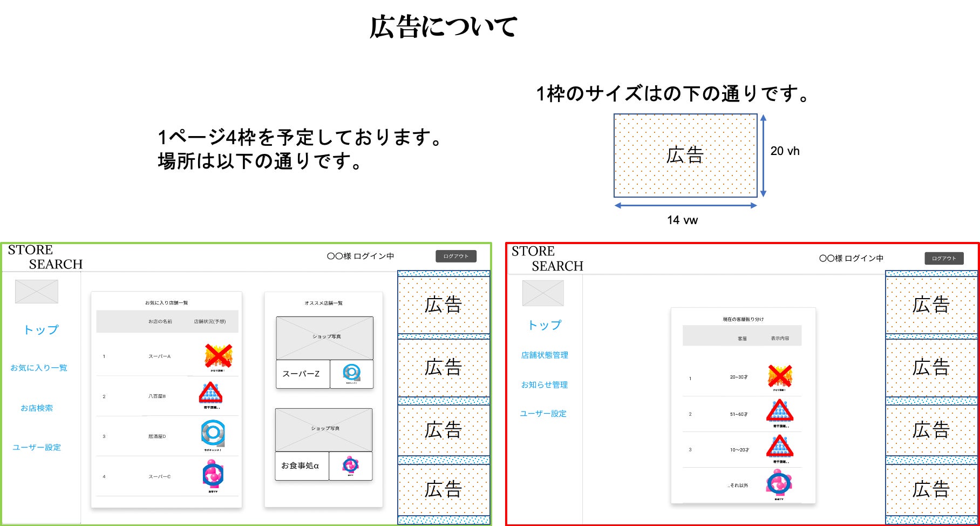Click the 広告 size sample box with 20 vh label
The width and height of the screenshot is (980, 526).
point(685,156)
